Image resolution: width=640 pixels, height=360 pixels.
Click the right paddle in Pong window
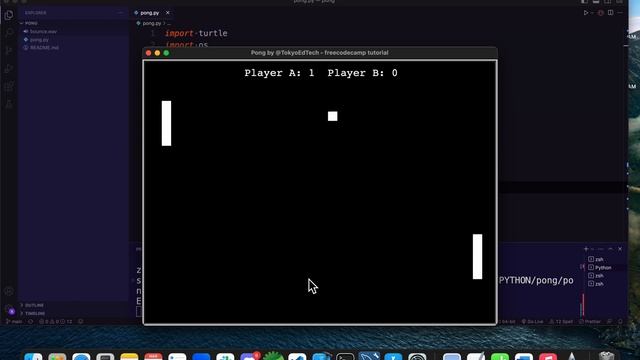coord(477,257)
